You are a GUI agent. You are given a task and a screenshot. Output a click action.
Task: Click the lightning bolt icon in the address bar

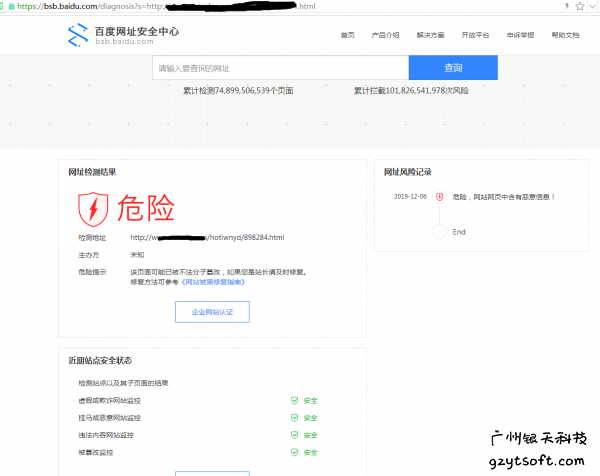pos(567,6)
